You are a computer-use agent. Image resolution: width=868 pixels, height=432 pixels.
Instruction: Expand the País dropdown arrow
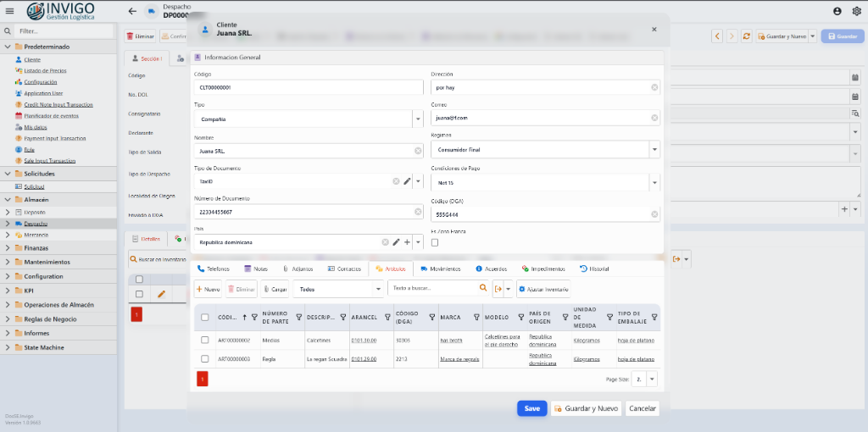click(418, 242)
